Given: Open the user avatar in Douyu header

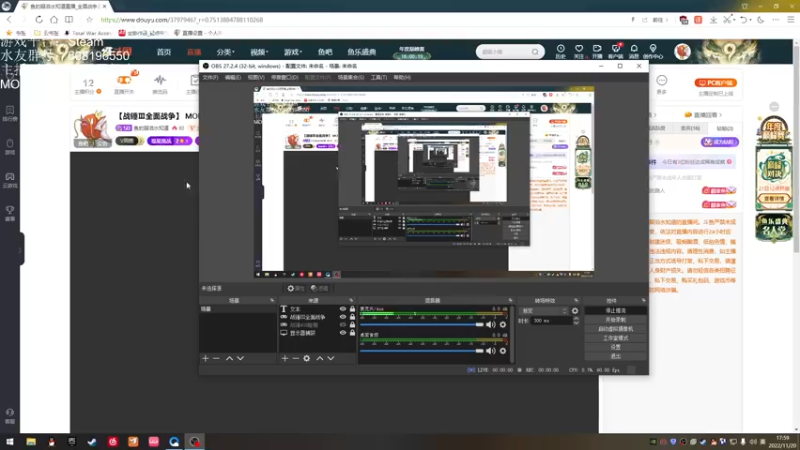Looking at the screenshot, I should tap(682, 52).
